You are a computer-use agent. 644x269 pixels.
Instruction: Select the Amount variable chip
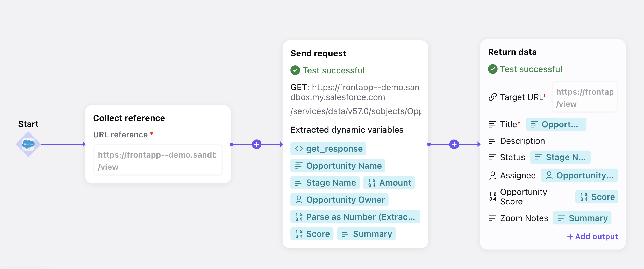click(x=389, y=183)
